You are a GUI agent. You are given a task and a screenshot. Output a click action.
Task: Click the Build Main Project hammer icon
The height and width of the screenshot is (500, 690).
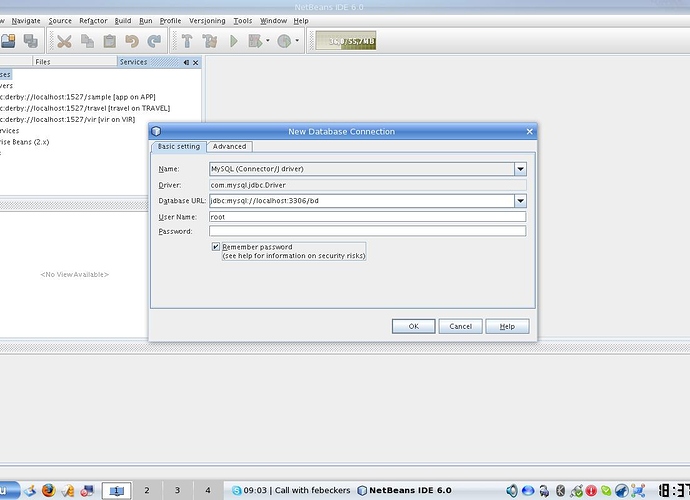click(x=187, y=41)
